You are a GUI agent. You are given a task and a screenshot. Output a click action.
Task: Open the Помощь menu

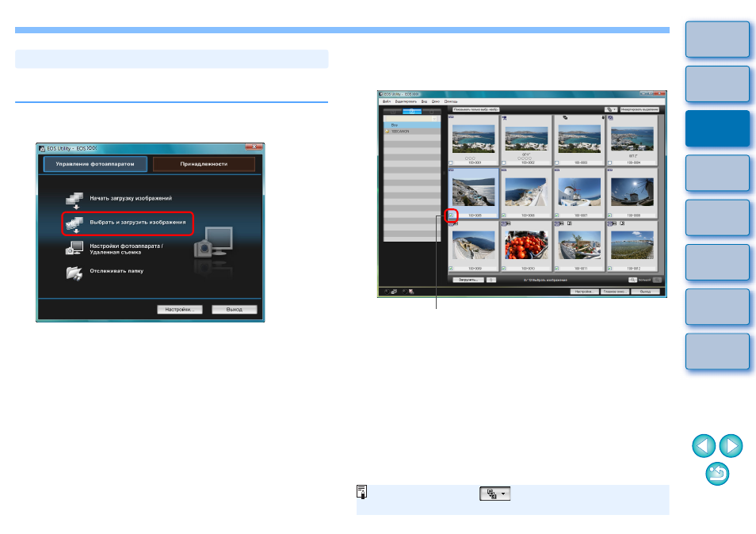pyautogui.click(x=451, y=101)
